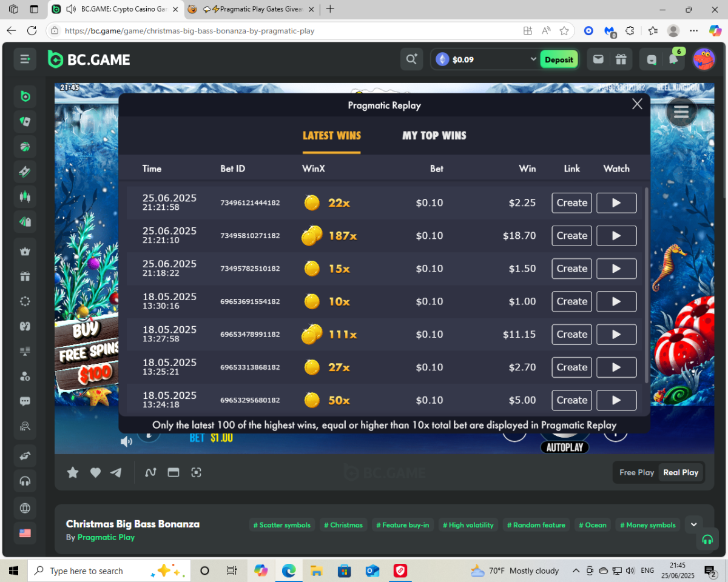728x582 pixels.
Task: Open the BC.GAME hamburger sidebar menu
Action: pos(25,59)
